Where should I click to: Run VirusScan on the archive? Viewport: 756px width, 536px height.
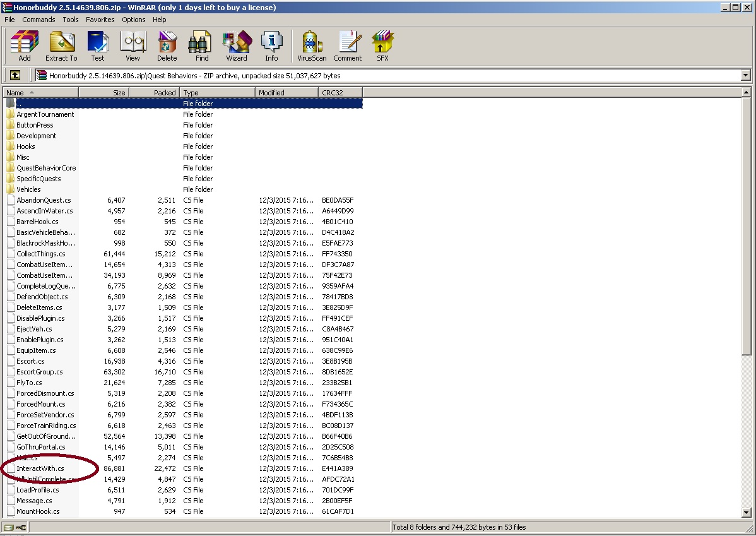tap(312, 46)
